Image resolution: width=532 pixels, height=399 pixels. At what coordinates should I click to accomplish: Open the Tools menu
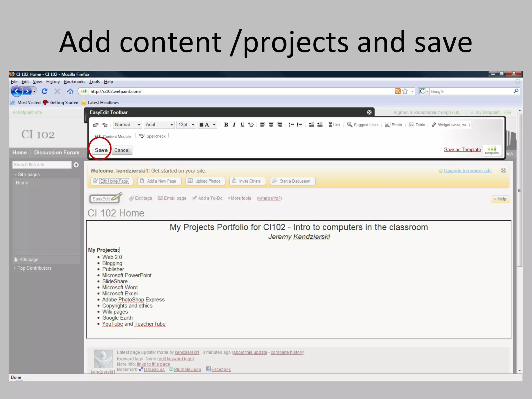pyautogui.click(x=95, y=82)
